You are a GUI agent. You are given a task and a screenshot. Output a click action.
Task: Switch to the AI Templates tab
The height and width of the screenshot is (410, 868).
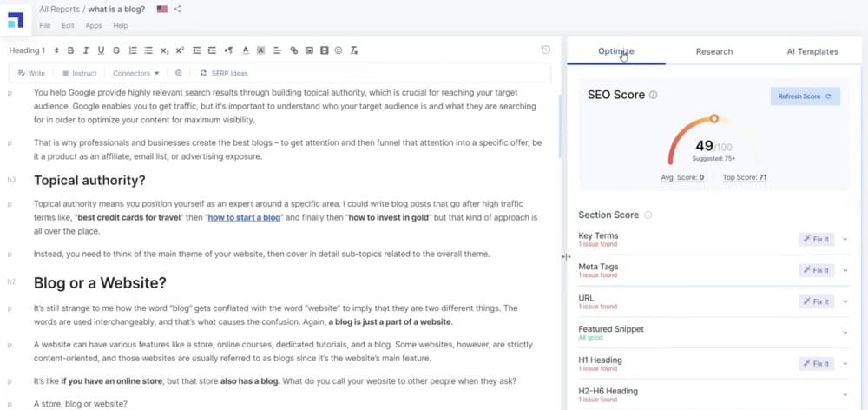[812, 51]
